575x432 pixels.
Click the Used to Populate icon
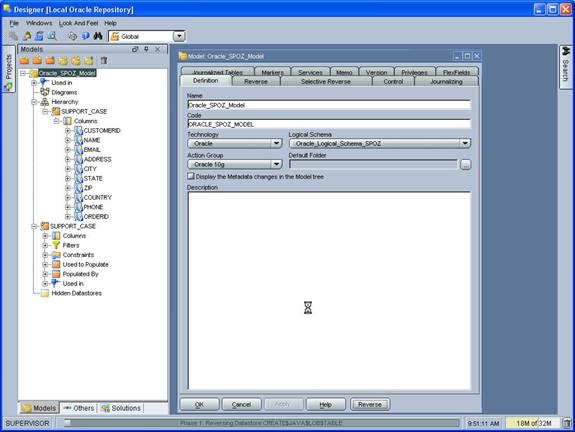coord(56,264)
